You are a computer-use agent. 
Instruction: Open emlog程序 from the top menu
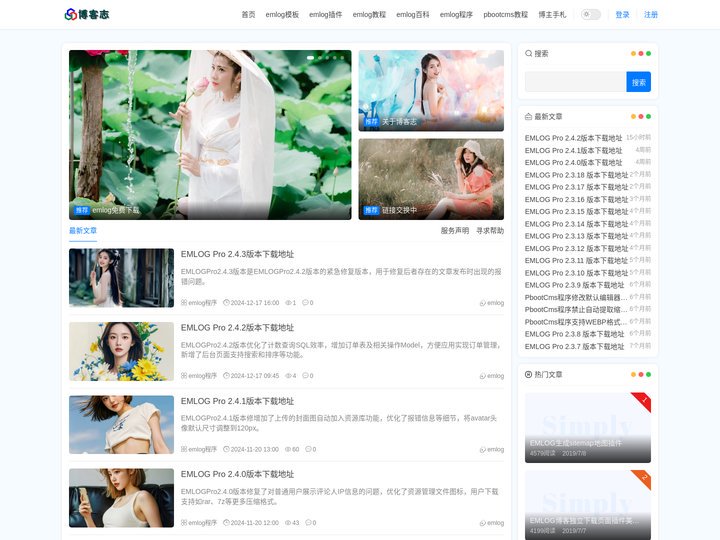(x=456, y=14)
